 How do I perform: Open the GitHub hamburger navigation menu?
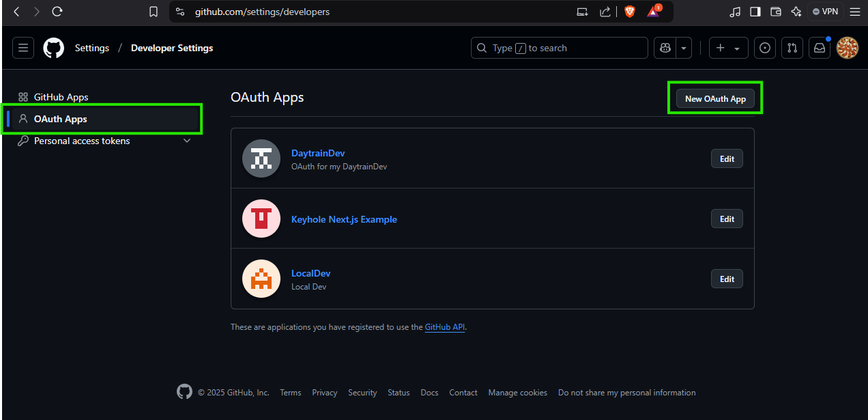click(23, 48)
